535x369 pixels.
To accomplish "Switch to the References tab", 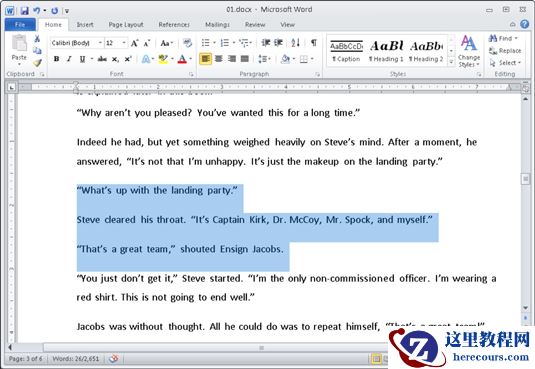I will pyautogui.click(x=174, y=25).
